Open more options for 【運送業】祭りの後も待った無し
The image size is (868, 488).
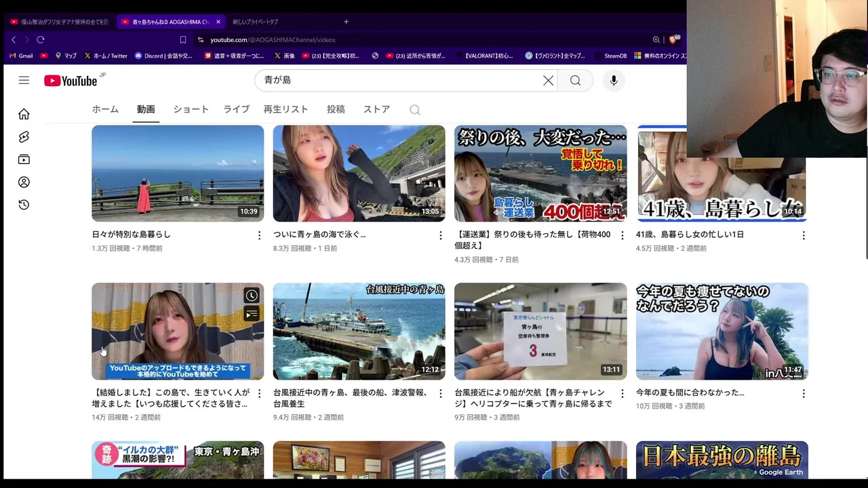(x=623, y=235)
